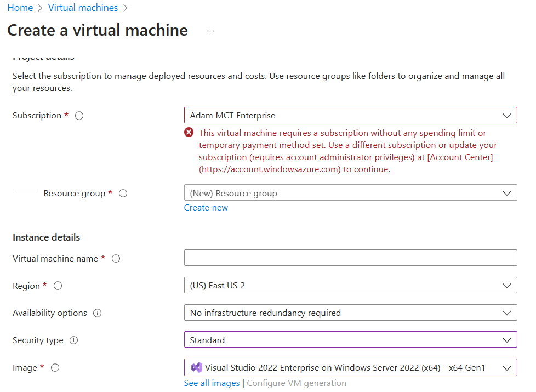Viewport: 536px width, 392px height.
Task: Click the project details description paragraph
Action: point(259,82)
